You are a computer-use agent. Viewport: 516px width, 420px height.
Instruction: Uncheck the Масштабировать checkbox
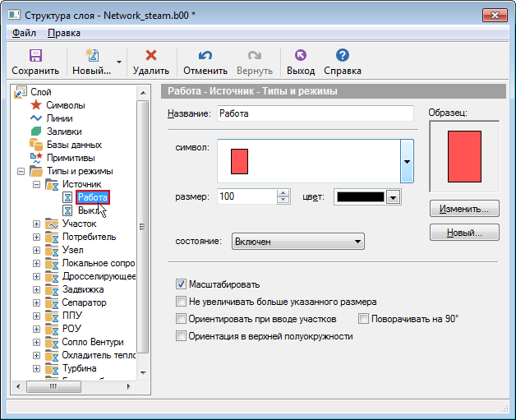pyautogui.click(x=182, y=284)
